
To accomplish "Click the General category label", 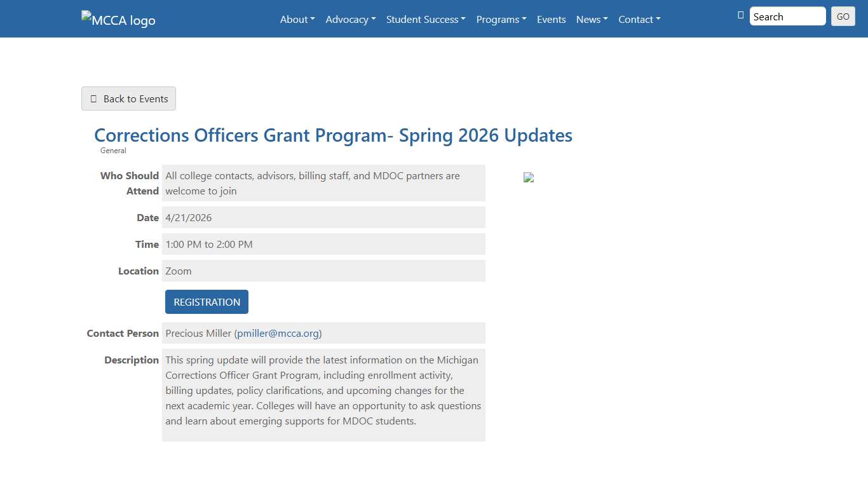I will tap(113, 151).
